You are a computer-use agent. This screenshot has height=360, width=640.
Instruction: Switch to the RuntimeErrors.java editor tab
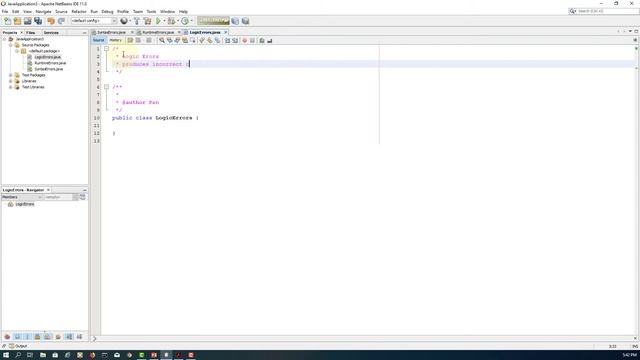point(158,32)
